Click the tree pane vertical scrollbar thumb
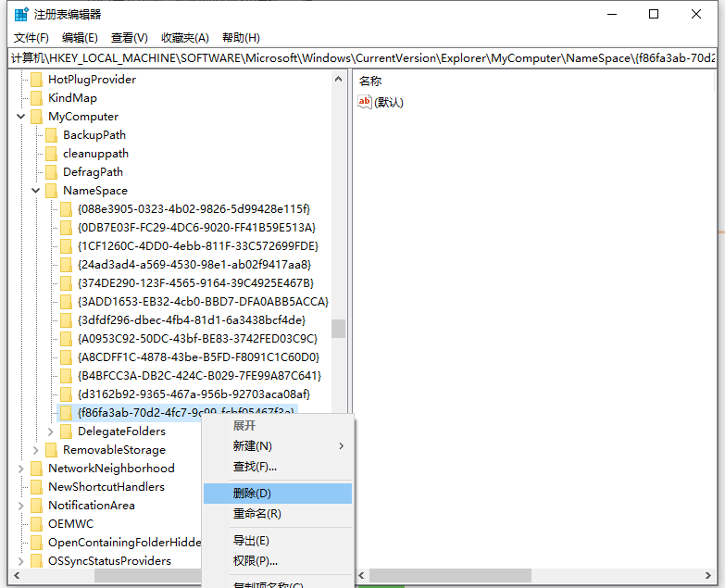725x588 pixels. coord(339,329)
